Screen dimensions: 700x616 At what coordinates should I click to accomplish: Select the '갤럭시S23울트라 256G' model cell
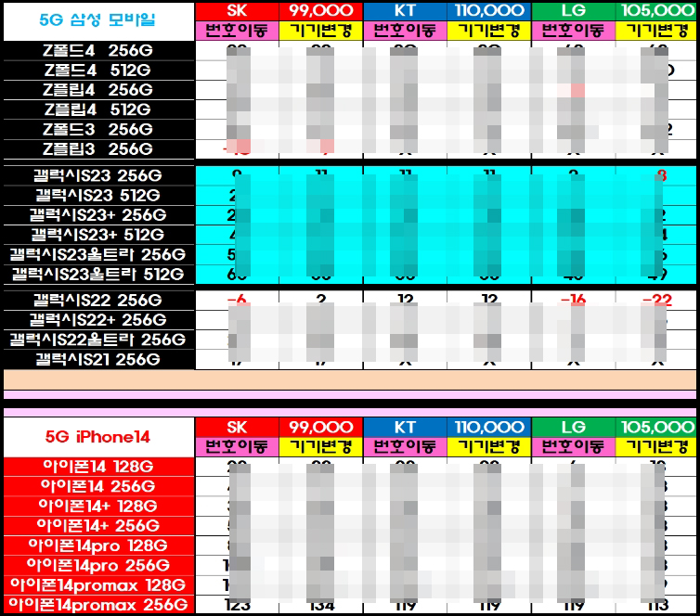pyautogui.click(x=98, y=255)
